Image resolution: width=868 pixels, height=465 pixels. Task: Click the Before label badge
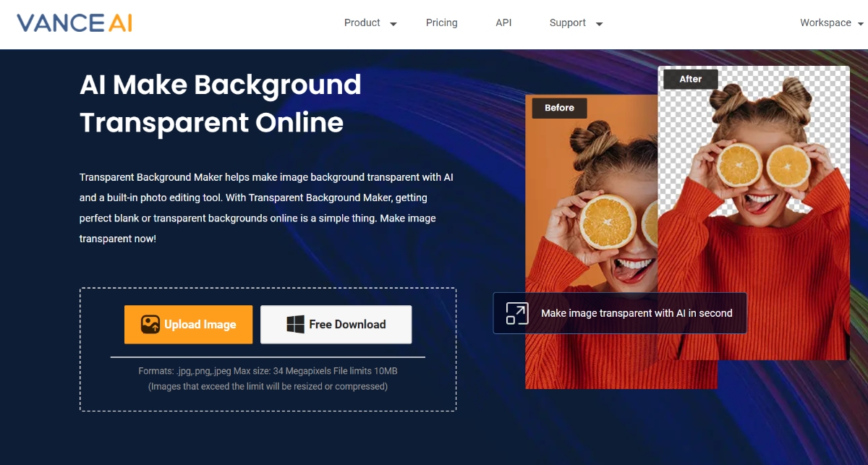[560, 108]
